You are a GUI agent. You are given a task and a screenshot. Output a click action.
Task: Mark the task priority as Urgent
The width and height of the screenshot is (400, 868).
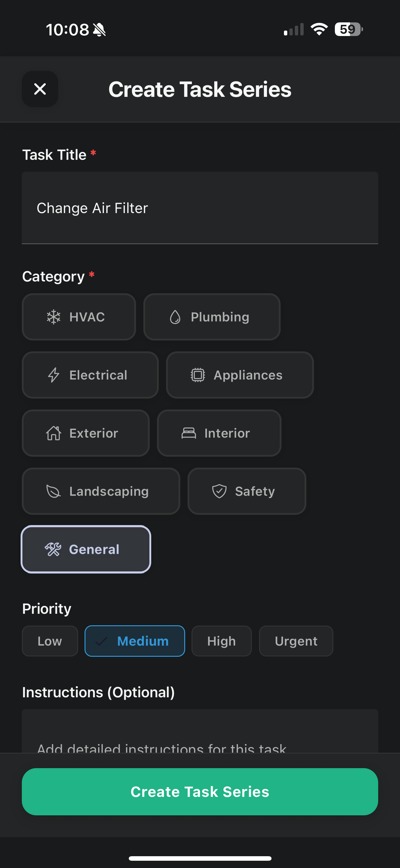(296, 641)
